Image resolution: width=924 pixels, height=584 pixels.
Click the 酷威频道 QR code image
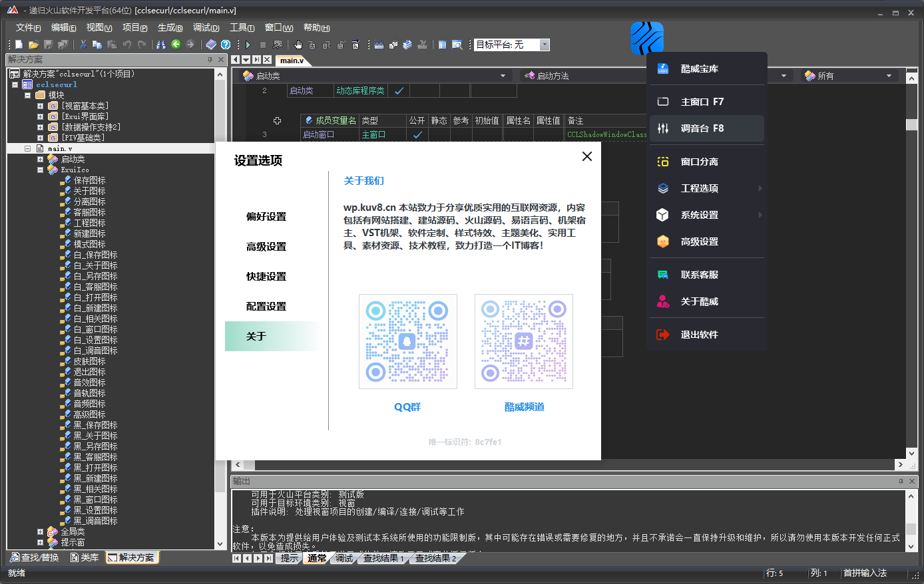tap(523, 341)
